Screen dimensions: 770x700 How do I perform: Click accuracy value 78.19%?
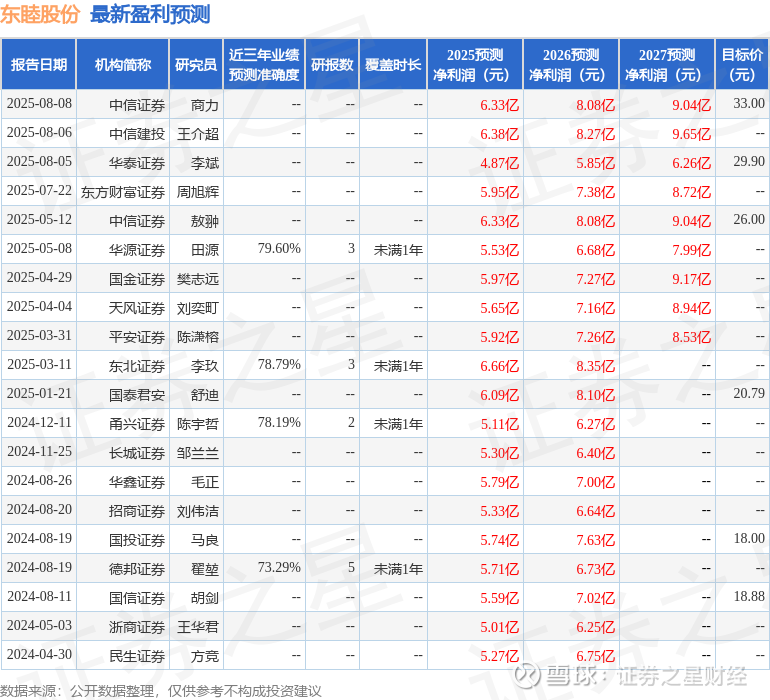[279, 422]
